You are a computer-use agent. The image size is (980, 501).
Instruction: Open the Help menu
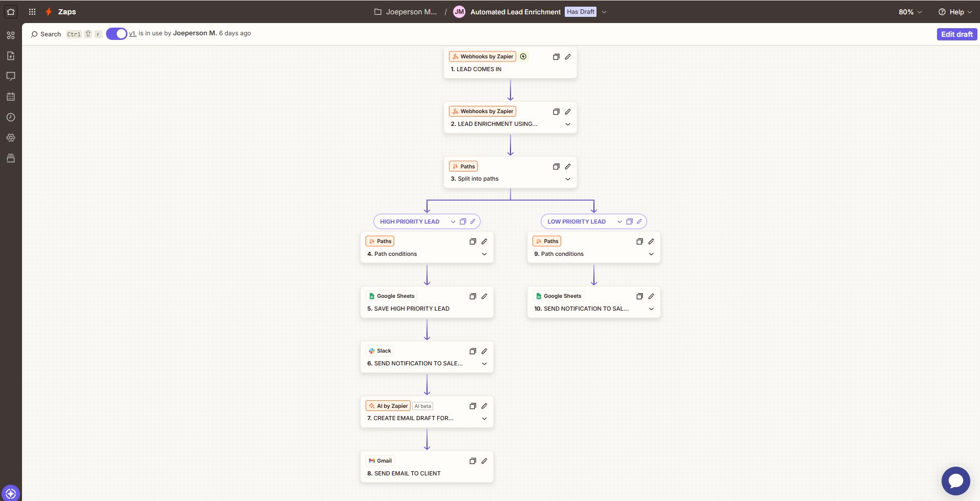(x=955, y=12)
